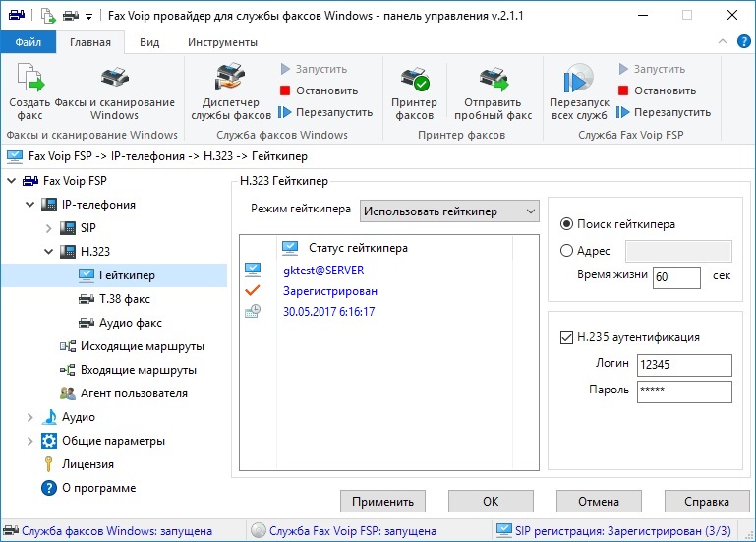Select T.38 факс in the tree
This screenshot has width=756, height=542.
point(125,299)
